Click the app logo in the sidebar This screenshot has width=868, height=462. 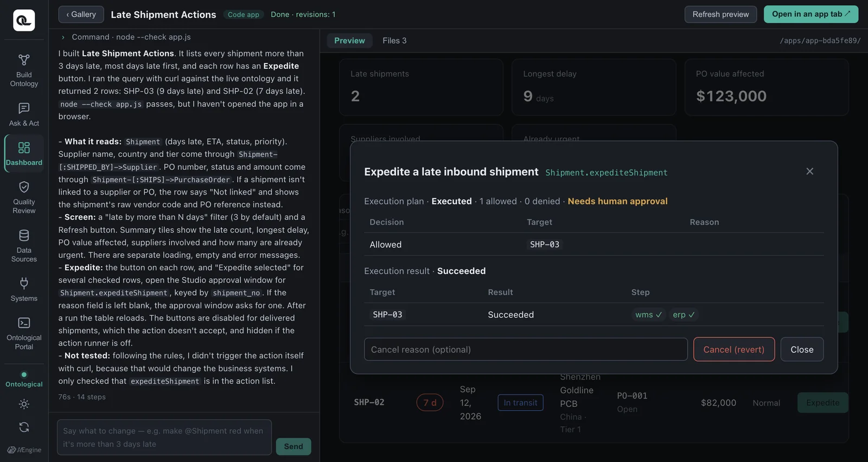[x=24, y=20]
